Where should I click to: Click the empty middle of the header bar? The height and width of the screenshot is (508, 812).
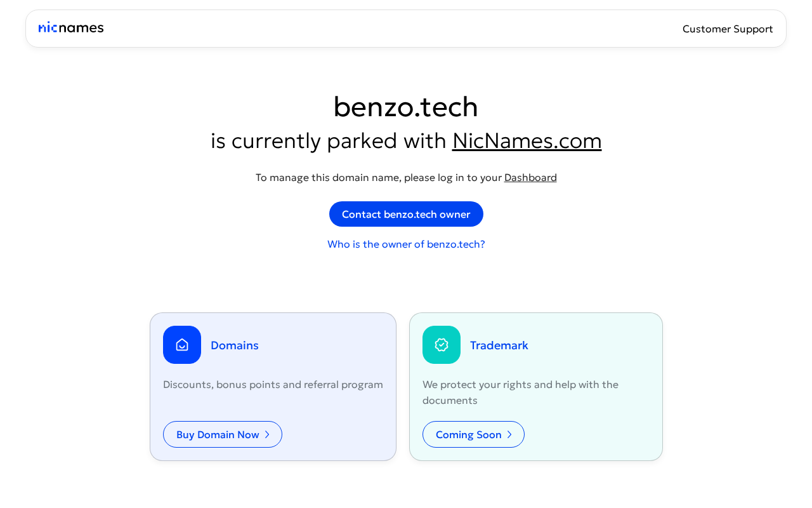393,29
